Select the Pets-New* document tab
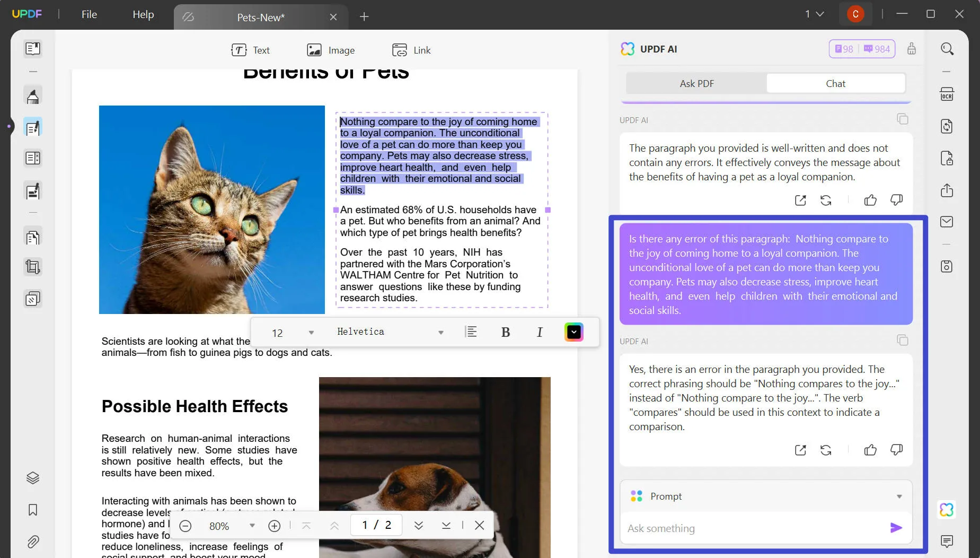980x558 pixels. pyautogui.click(x=260, y=18)
